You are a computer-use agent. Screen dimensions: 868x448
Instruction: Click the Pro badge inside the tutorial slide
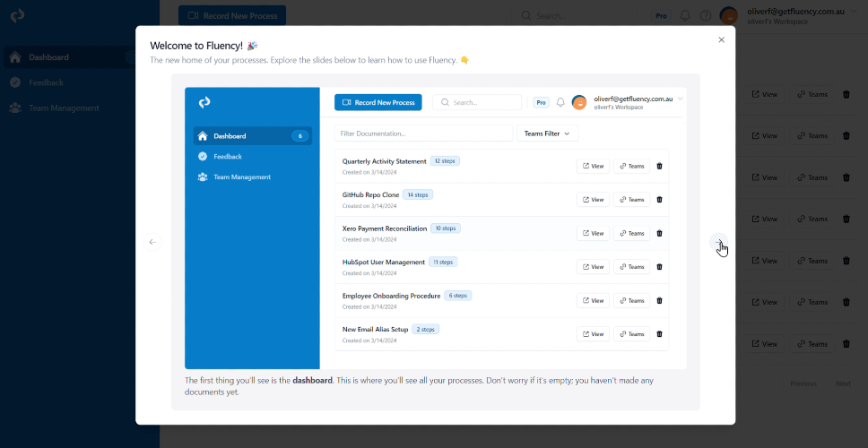click(x=541, y=102)
